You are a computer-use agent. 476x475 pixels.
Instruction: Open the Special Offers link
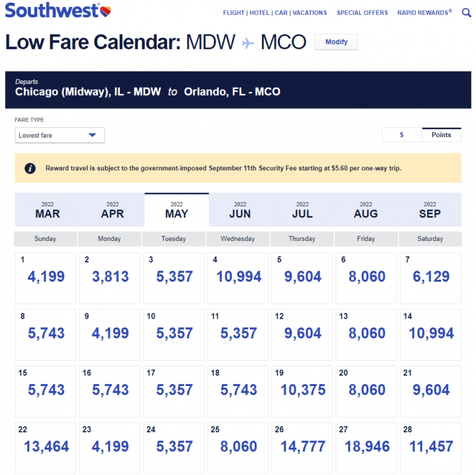coord(362,13)
